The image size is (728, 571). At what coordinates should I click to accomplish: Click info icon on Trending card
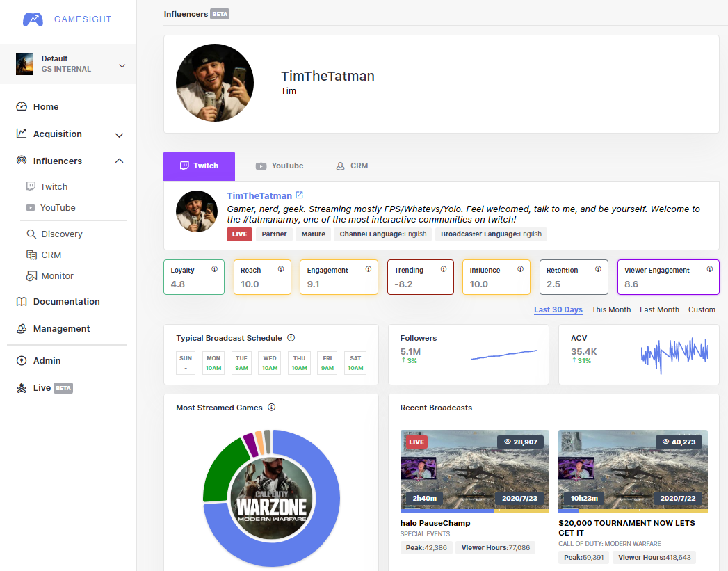pyautogui.click(x=444, y=269)
